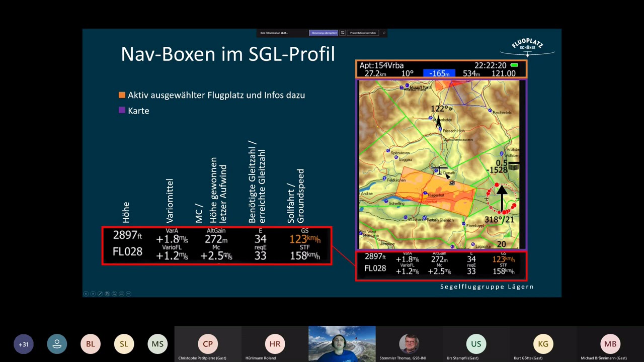Open the pen and pointer tools icon

click(100, 294)
